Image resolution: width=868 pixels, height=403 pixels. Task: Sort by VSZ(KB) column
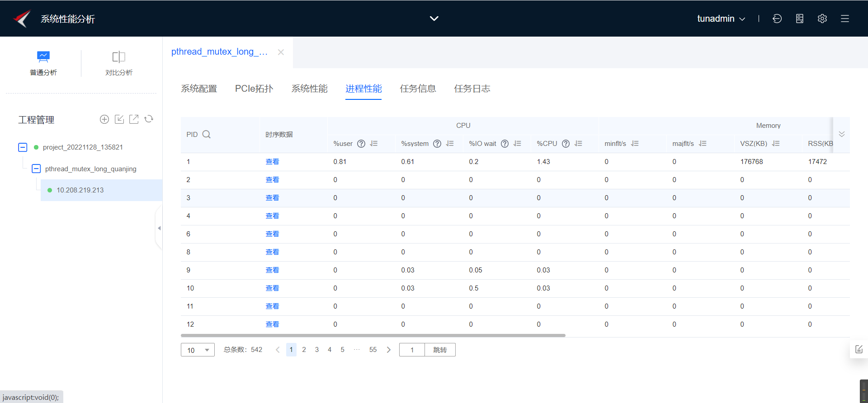(776, 144)
